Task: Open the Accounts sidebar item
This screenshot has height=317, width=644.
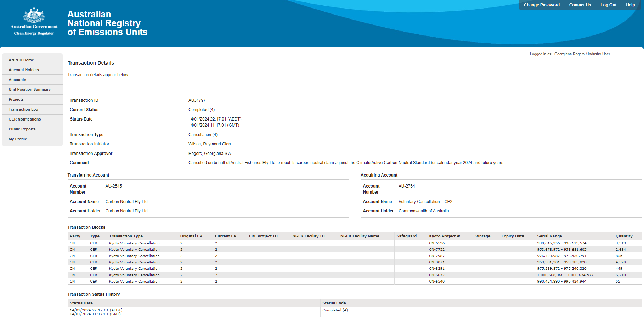Action: click(17, 80)
